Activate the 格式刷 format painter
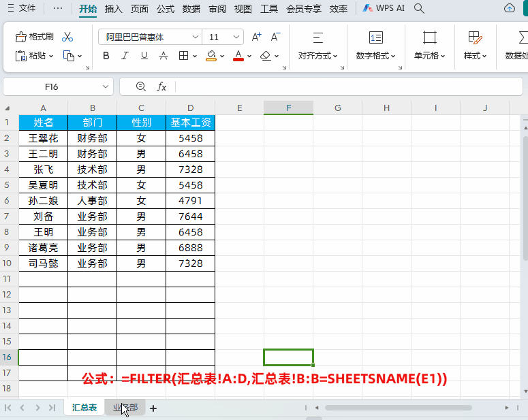The height and width of the screenshot is (420, 528). pyautogui.click(x=34, y=36)
